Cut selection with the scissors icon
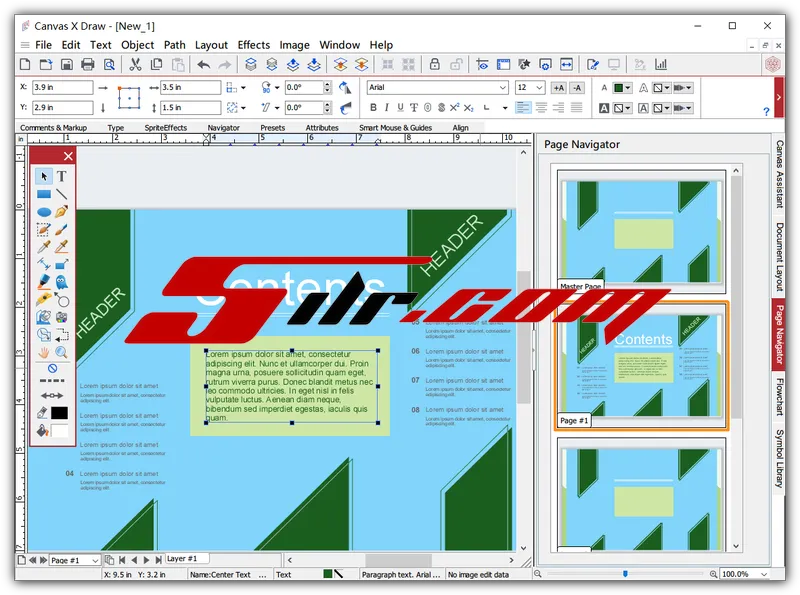The width and height of the screenshot is (800, 595). [135, 65]
